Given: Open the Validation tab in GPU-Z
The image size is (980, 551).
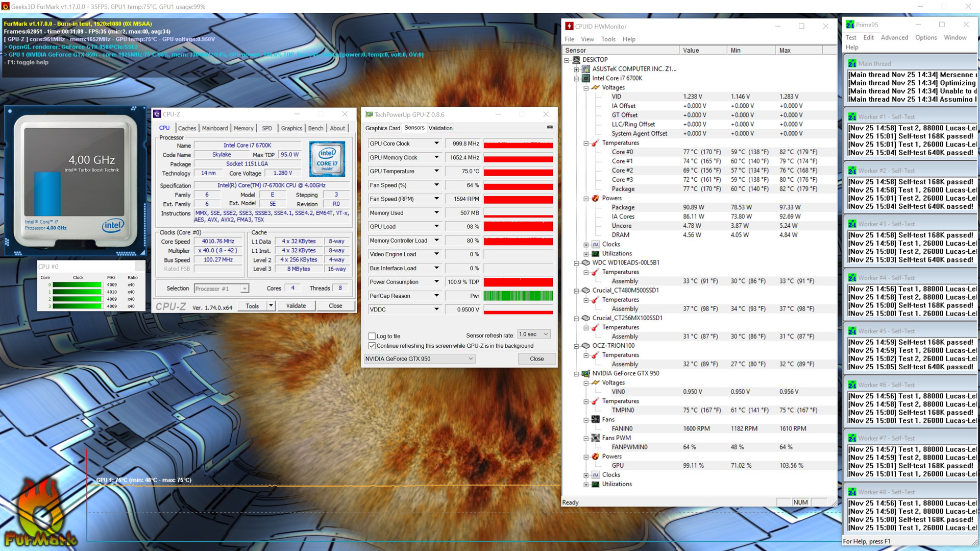Looking at the screenshot, I should [440, 128].
